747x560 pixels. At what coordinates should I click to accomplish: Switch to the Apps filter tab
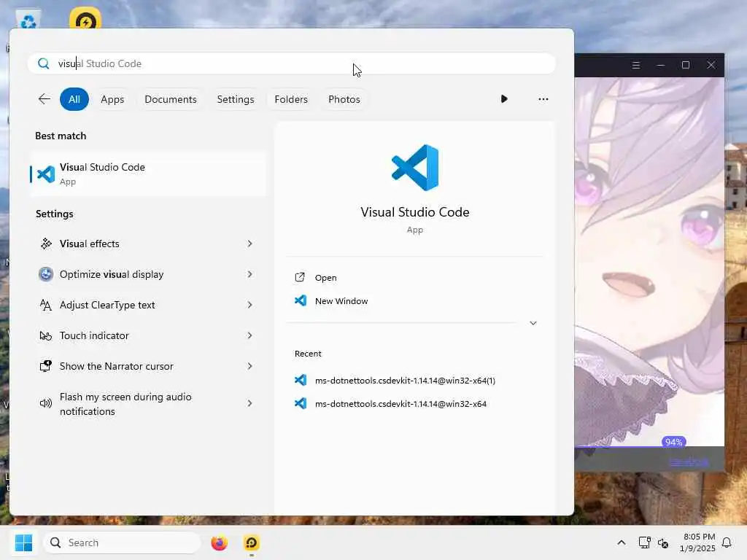click(x=112, y=99)
